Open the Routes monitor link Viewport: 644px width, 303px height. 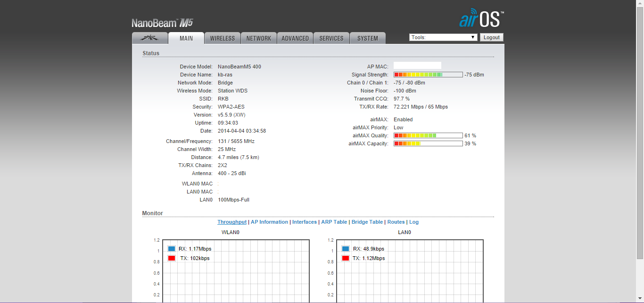point(396,222)
